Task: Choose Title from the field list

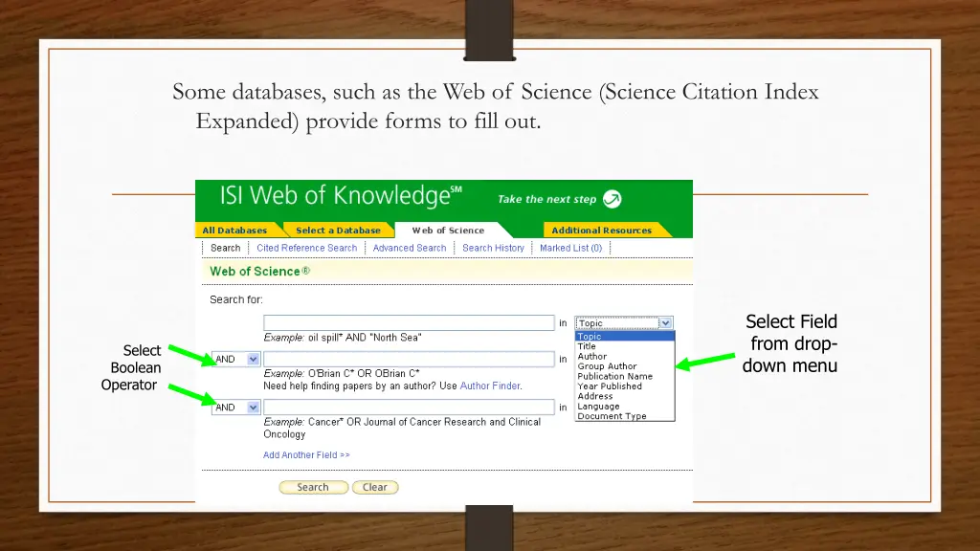Action: (x=624, y=346)
